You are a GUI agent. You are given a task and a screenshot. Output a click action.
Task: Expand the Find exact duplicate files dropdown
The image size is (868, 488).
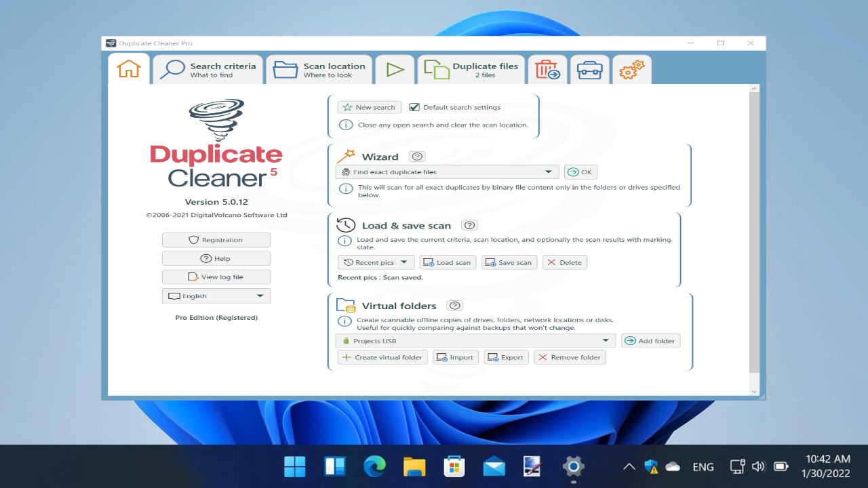tap(448, 172)
